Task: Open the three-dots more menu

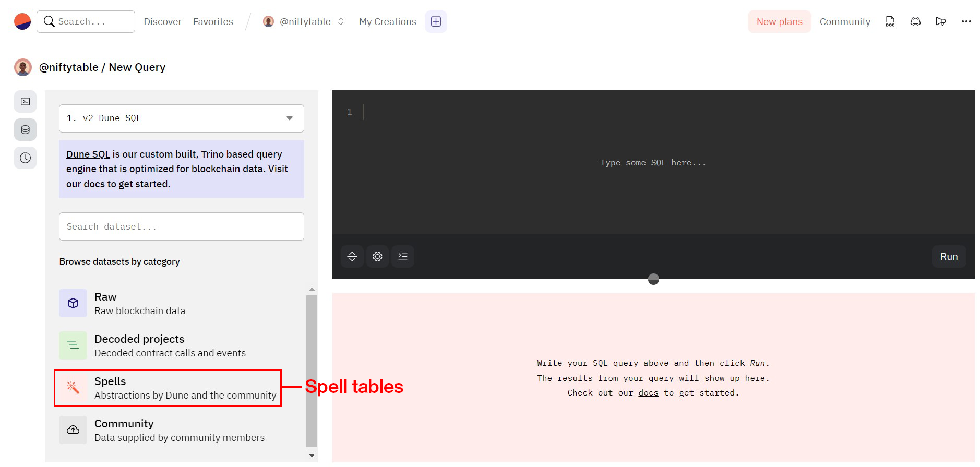Action: point(966,21)
